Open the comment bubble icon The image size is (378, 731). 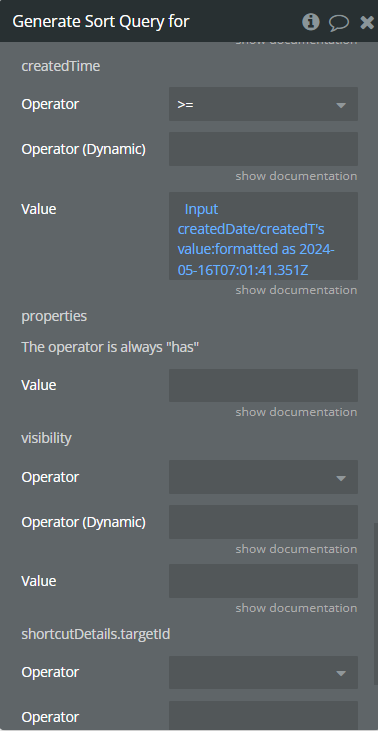coord(339,22)
